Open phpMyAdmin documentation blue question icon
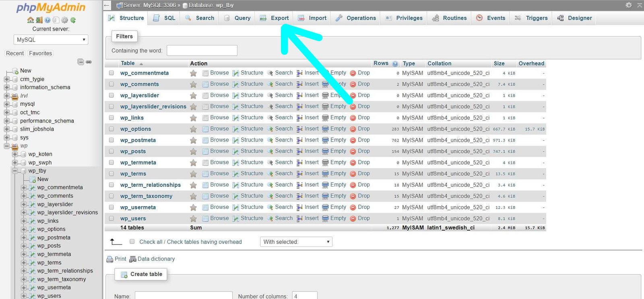 [47, 20]
